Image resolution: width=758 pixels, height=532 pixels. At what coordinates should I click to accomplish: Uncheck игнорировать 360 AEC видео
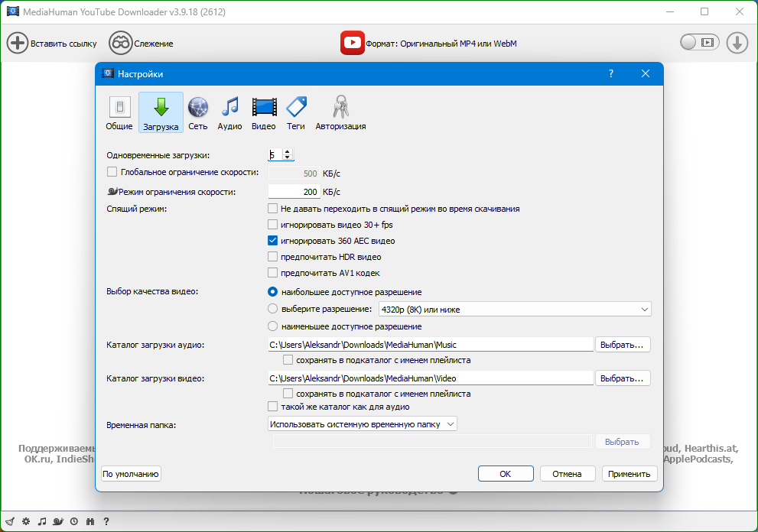point(273,241)
